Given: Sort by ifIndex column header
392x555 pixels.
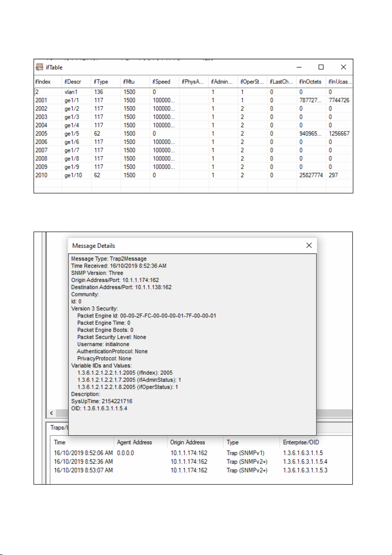Looking at the screenshot, I should point(48,82).
